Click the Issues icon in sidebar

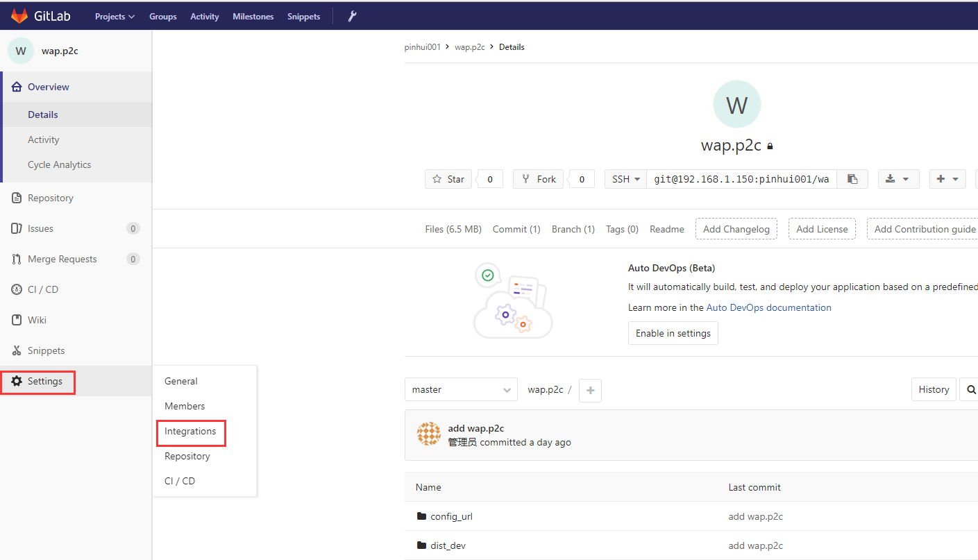(17, 228)
